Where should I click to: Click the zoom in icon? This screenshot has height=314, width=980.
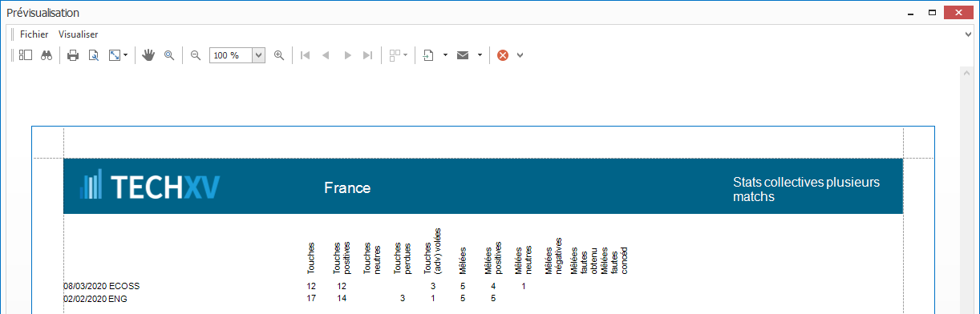279,55
